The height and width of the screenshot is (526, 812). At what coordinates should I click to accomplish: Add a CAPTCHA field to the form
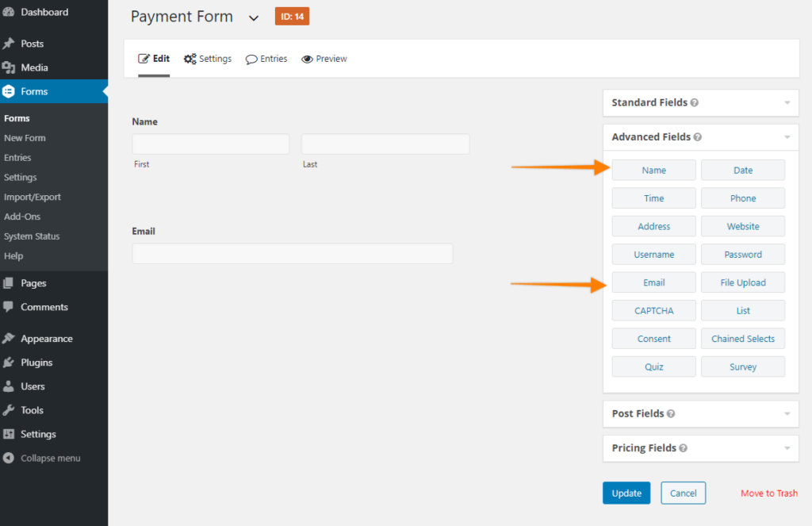653,310
